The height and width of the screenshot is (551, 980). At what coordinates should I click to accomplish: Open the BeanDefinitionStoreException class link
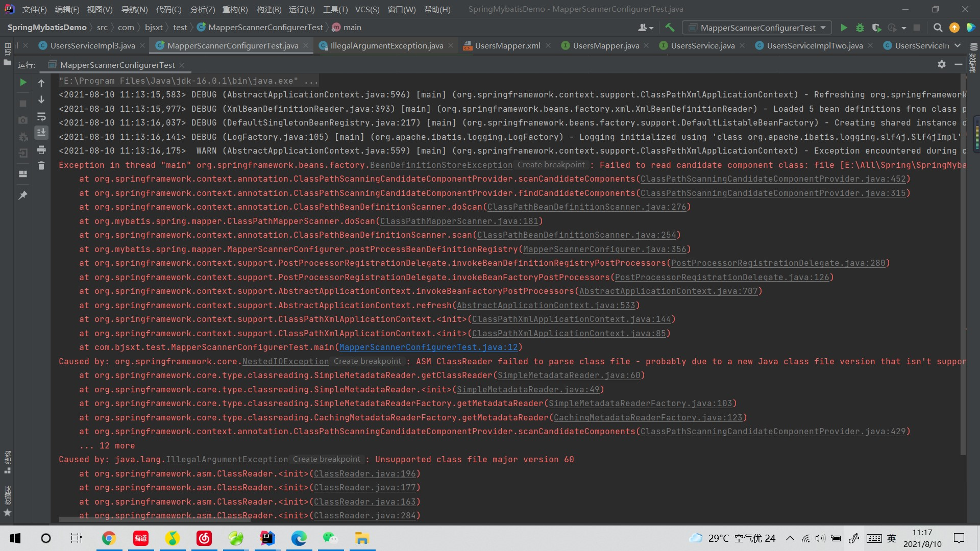click(x=441, y=165)
